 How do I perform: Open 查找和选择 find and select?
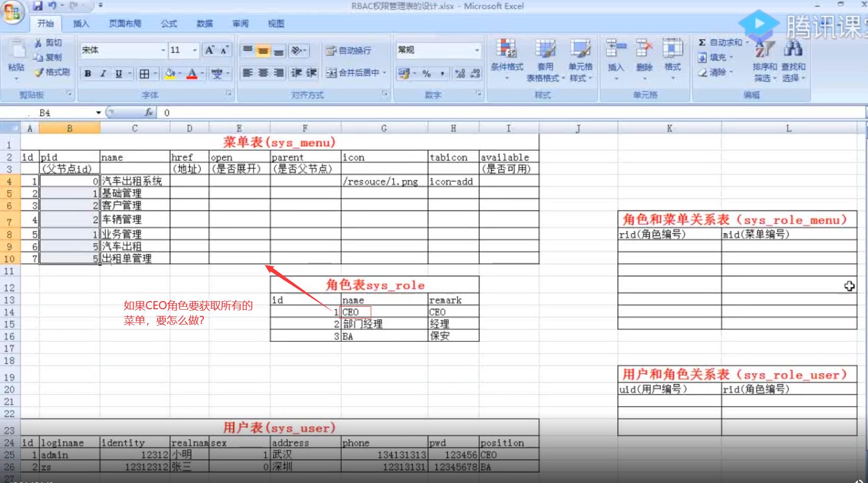[x=793, y=60]
